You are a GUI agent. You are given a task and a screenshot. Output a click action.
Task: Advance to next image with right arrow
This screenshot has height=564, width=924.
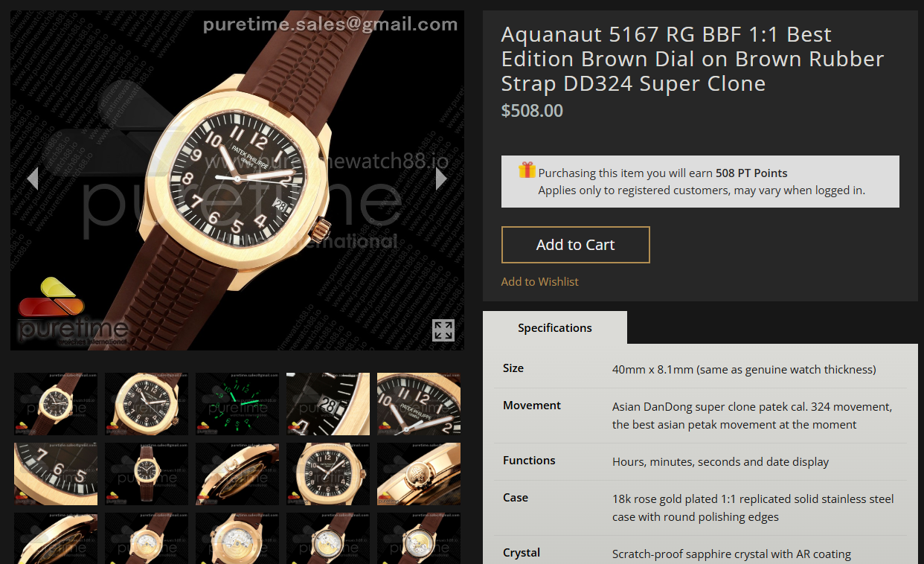click(441, 179)
